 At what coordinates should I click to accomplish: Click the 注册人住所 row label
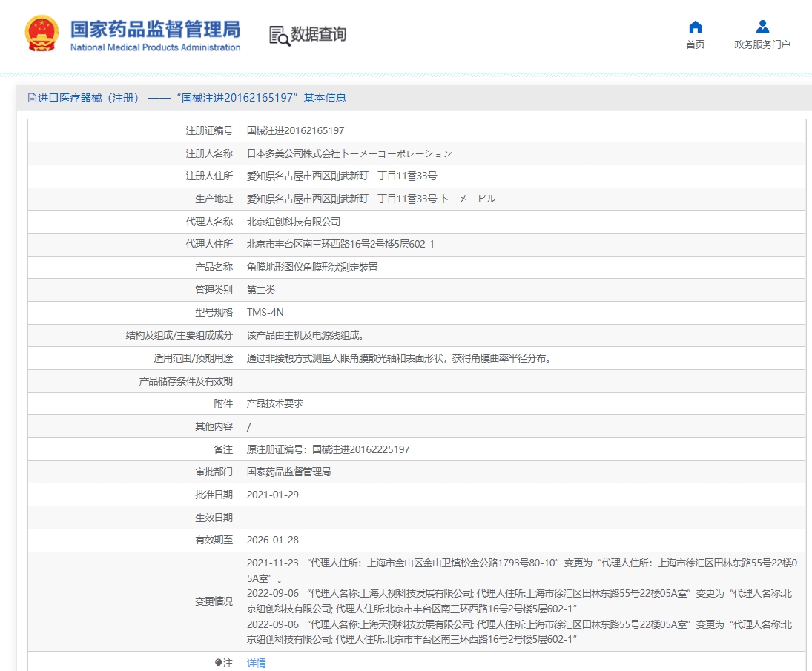pos(209,176)
